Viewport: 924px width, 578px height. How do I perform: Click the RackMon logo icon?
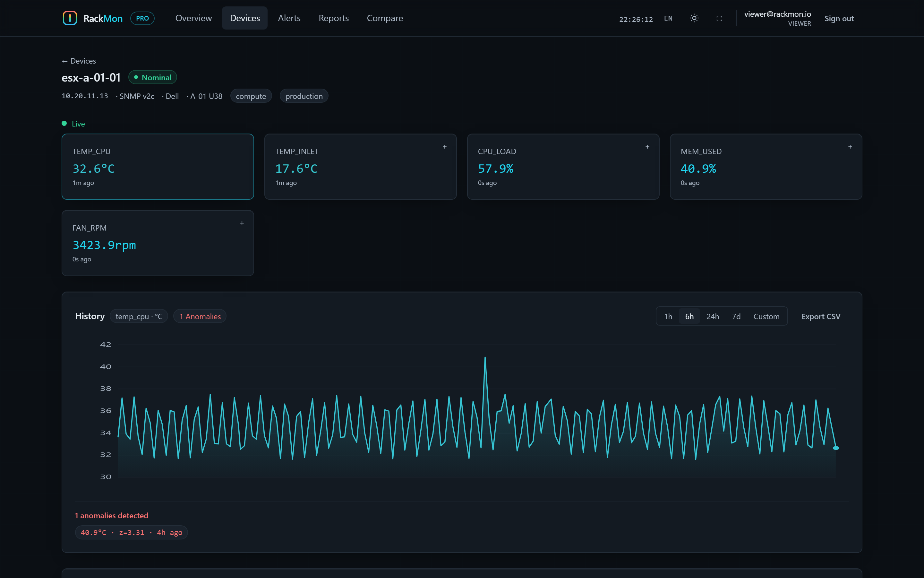coord(70,18)
